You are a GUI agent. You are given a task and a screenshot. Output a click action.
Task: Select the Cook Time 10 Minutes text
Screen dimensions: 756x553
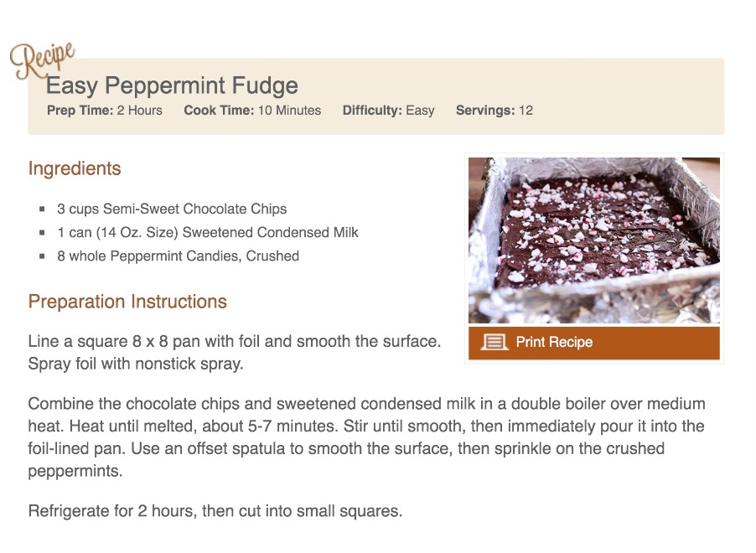coord(252,111)
